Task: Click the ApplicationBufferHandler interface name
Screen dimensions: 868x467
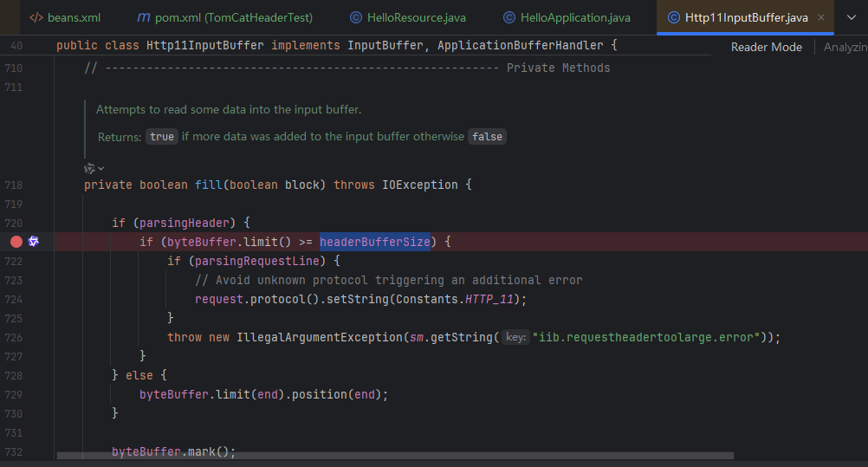Action: pyautogui.click(x=521, y=45)
